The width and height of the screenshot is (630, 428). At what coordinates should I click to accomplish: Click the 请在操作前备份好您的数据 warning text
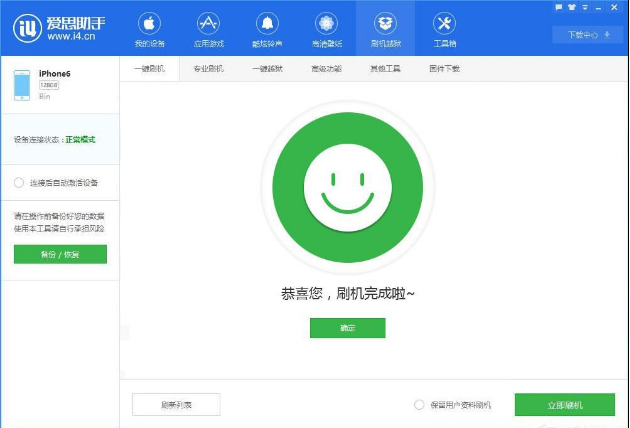pos(59,216)
